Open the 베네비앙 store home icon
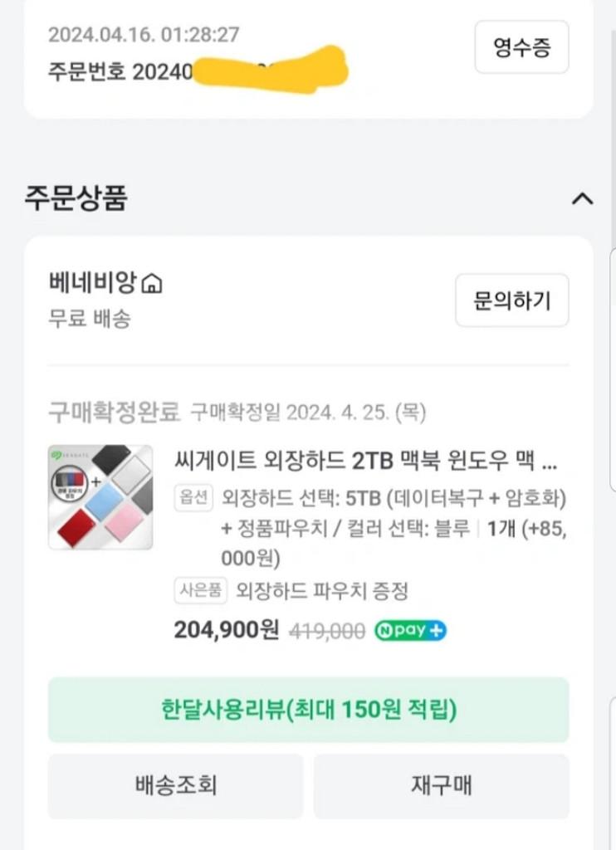The height and width of the screenshot is (850, 616). coord(152,284)
